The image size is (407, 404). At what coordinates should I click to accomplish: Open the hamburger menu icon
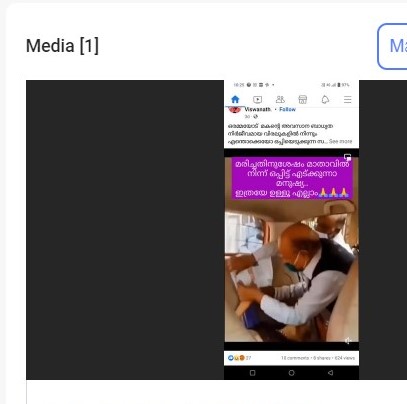[x=348, y=99]
